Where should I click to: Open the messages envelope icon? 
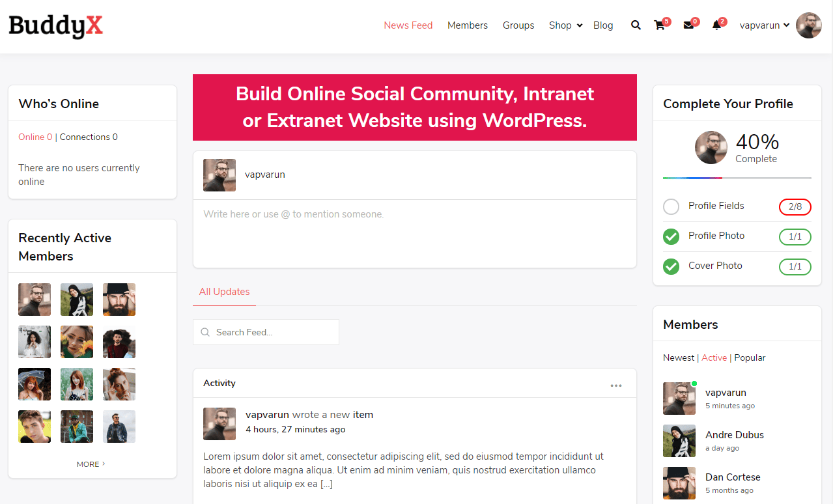coord(688,25)
